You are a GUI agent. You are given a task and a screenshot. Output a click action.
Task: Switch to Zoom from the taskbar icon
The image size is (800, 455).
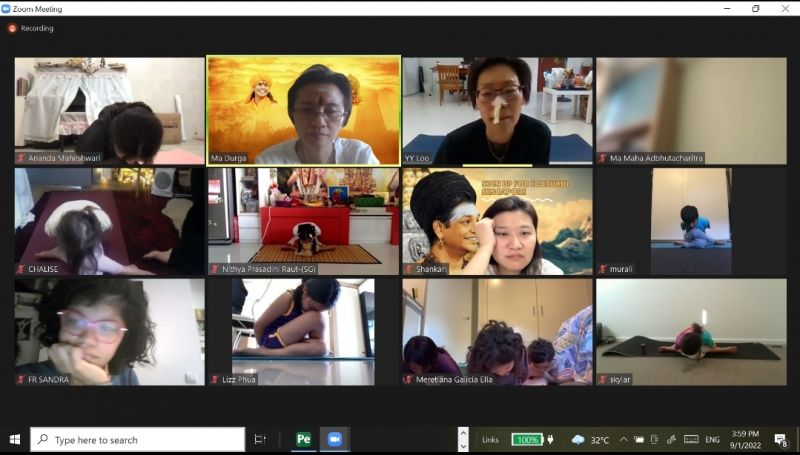coord(335,440)
